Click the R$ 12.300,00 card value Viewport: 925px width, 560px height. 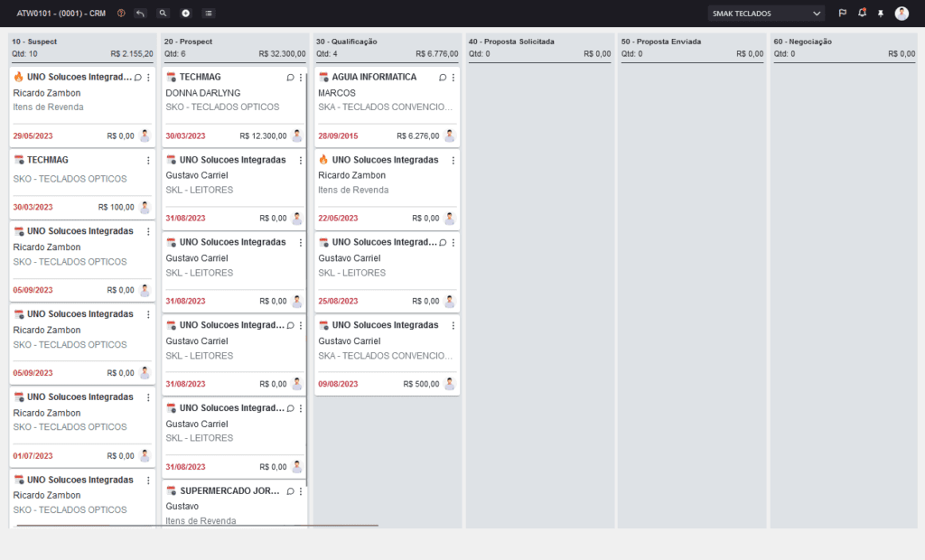coord(263,135)
